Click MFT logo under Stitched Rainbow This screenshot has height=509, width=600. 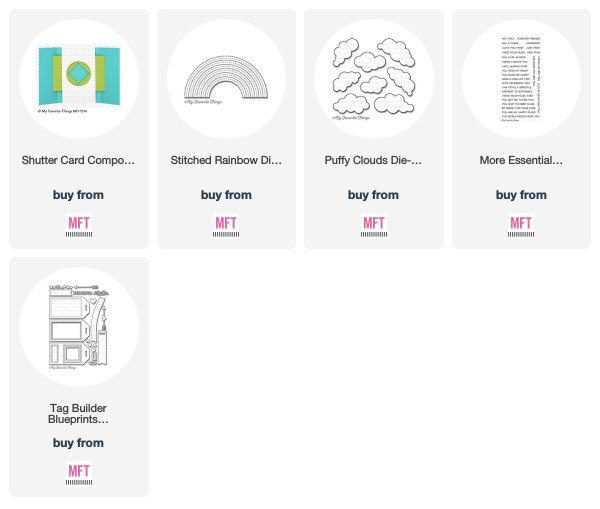226,225
